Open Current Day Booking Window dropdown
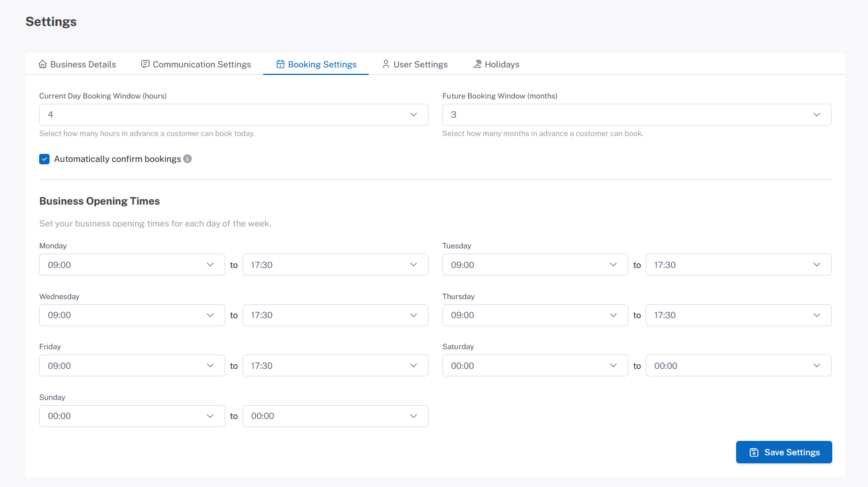This screenshot has width=868, height=487. [x=233, y=115]
